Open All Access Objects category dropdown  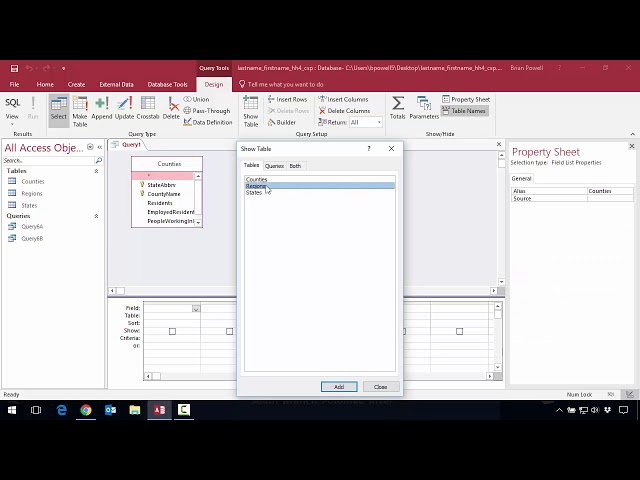90,147
